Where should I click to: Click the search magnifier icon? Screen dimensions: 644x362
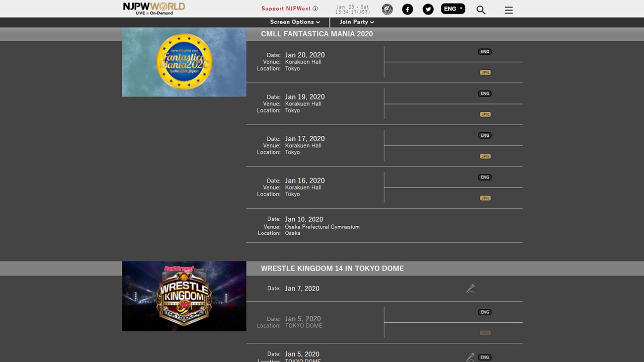coord(481,10)
